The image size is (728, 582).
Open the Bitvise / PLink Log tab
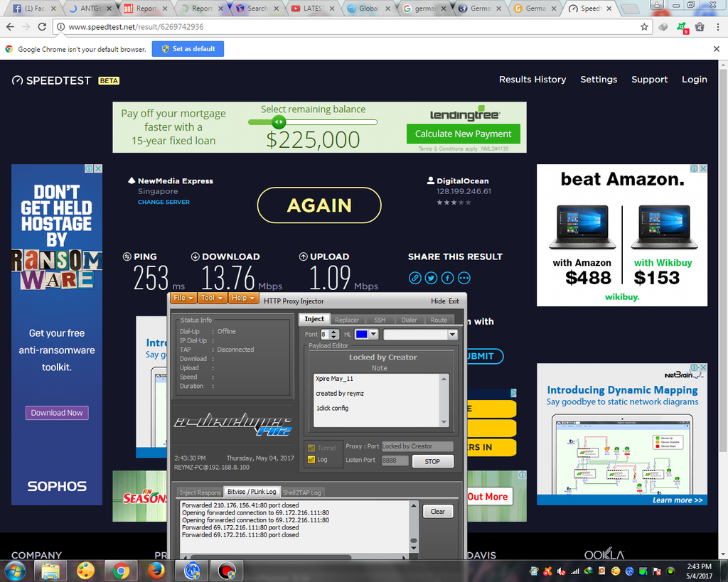click(252, 492)
